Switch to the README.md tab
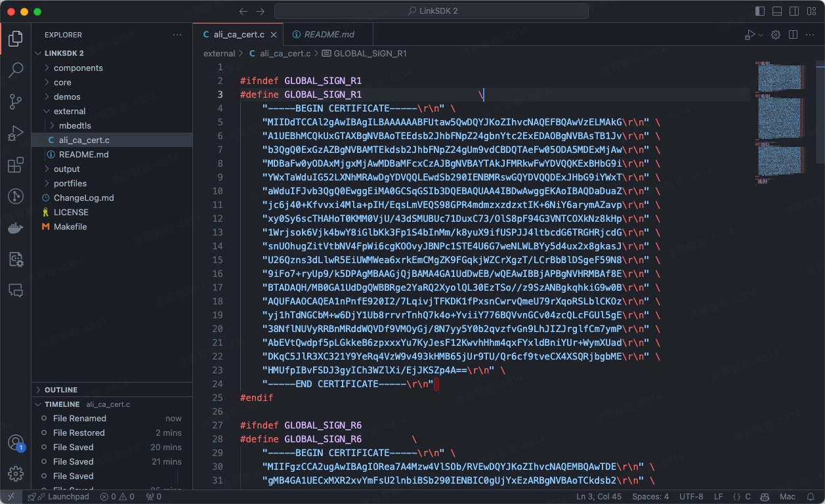Viewport: 825px width, 504px height. coord(328,35)
